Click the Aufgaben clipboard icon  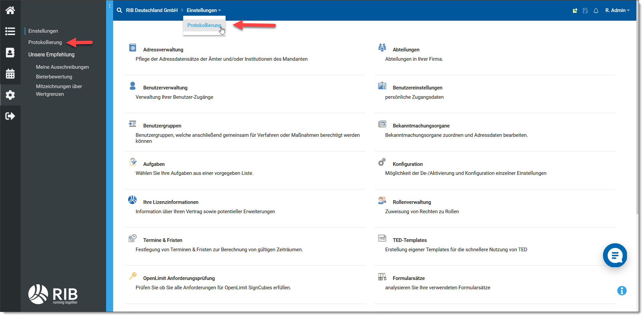[133, 162]
